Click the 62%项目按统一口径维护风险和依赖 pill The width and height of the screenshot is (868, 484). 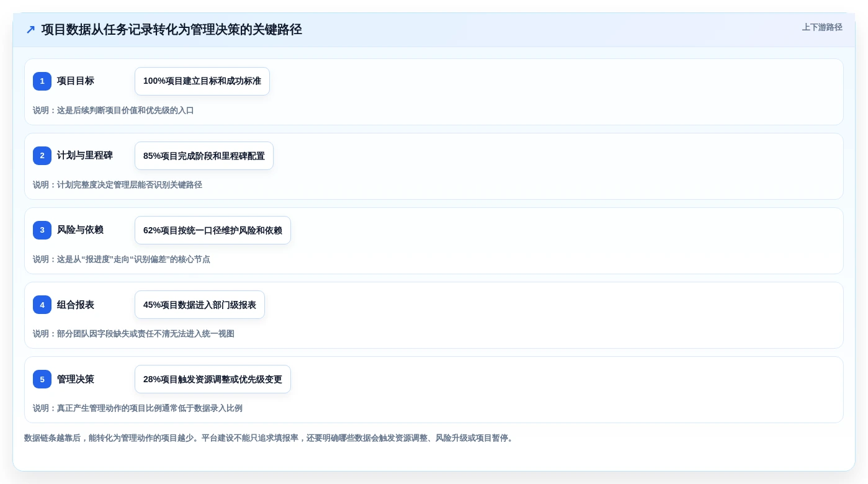(213, 230)
